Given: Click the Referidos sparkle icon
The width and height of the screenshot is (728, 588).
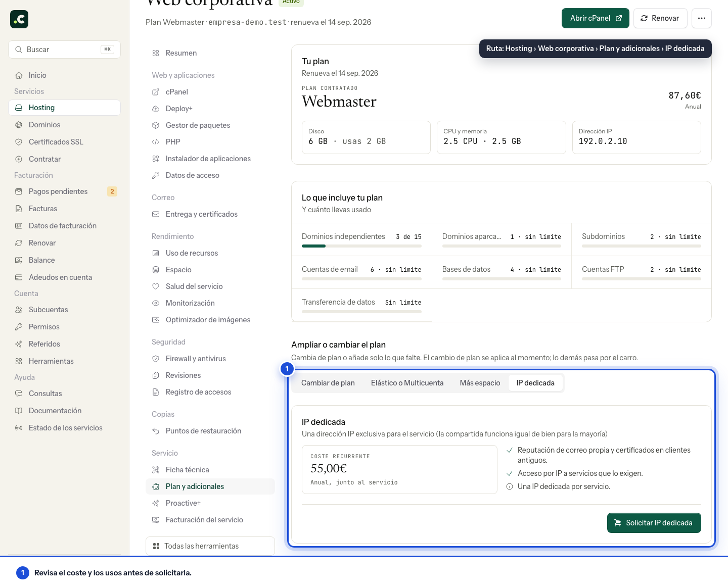Looking at the screenshot, I should 19,344.
